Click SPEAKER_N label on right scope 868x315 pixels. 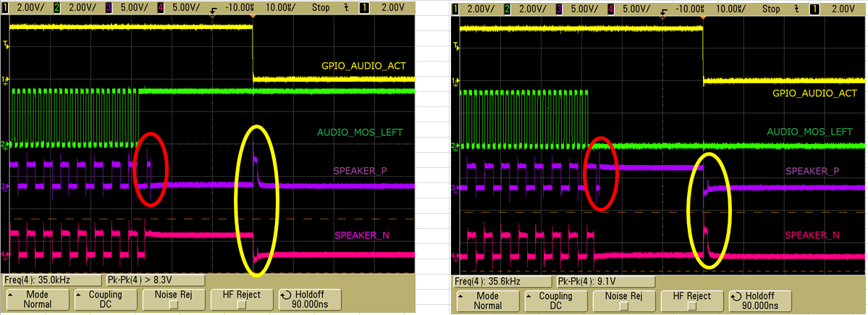point(812,236)
